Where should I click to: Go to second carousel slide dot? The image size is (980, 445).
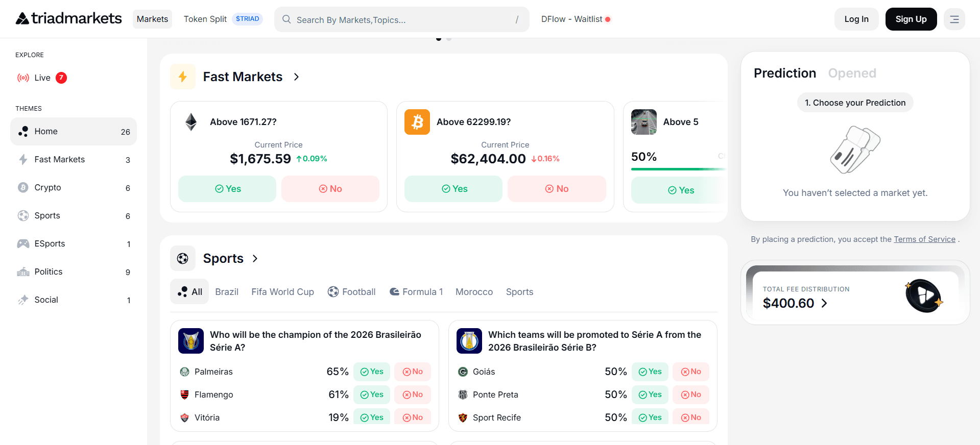(x=449, y=39)
